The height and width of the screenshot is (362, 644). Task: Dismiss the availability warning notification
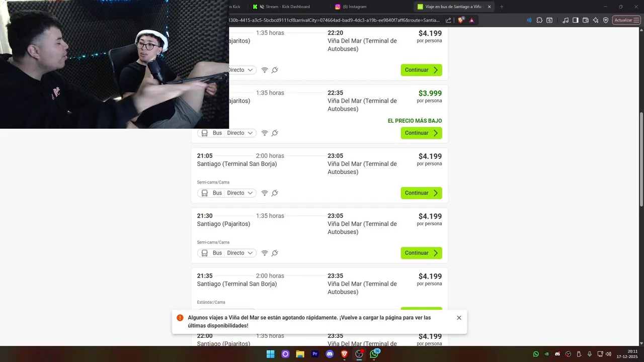click(x=459, y=318)
